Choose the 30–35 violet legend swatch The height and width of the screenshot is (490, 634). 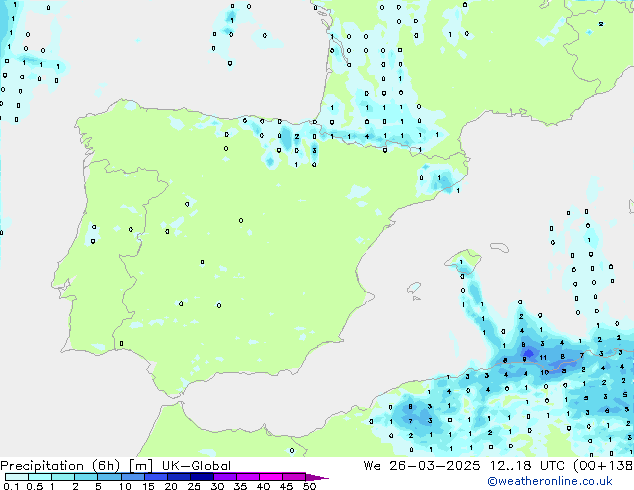(x=225, y=477)
